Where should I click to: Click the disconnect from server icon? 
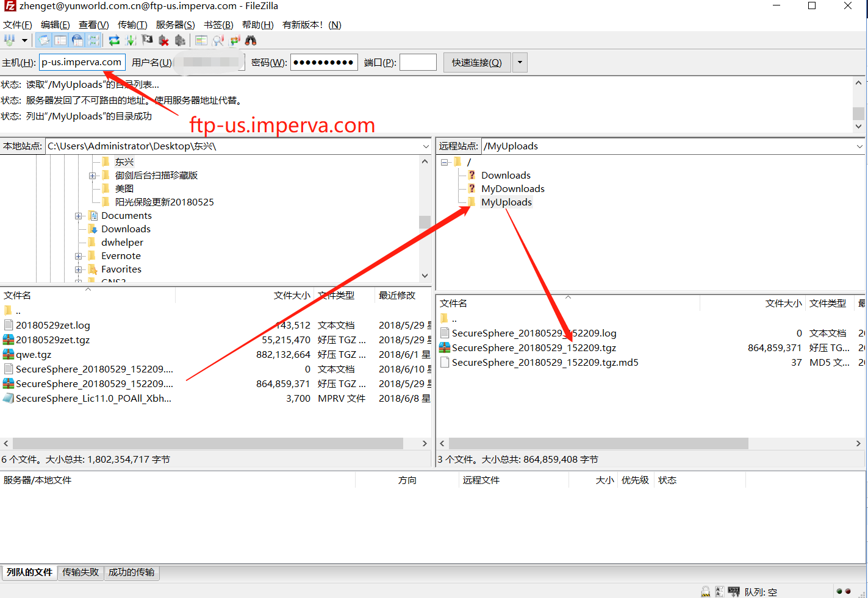click(163, 40)
